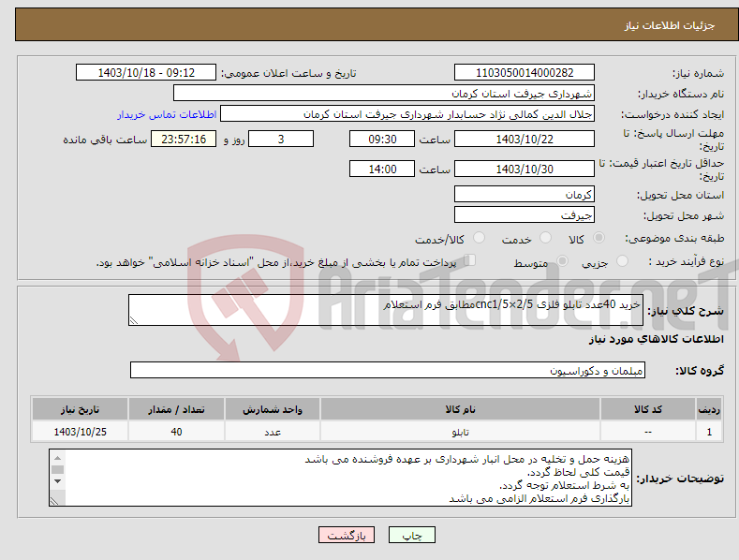739x560 pixels.
Task: Click the up arrow in buyer notes scrollbar
Action: (57, 458)
